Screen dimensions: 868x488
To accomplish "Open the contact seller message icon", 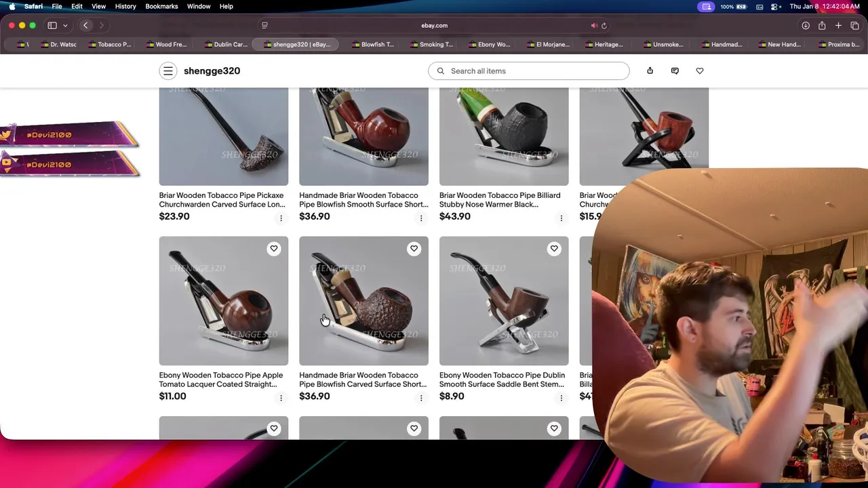I will click(x=675, y=70).
